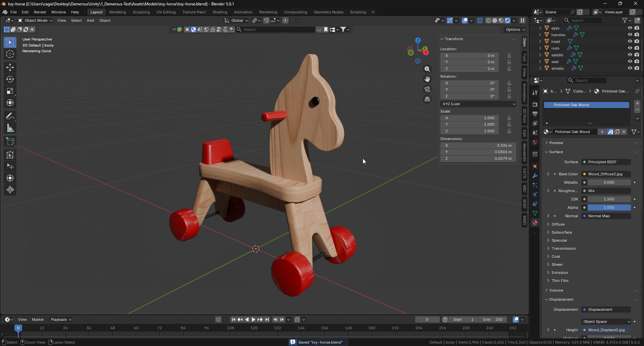
Task: Select the Cursor tool in toolbar
Action: (x=10, y=54)
